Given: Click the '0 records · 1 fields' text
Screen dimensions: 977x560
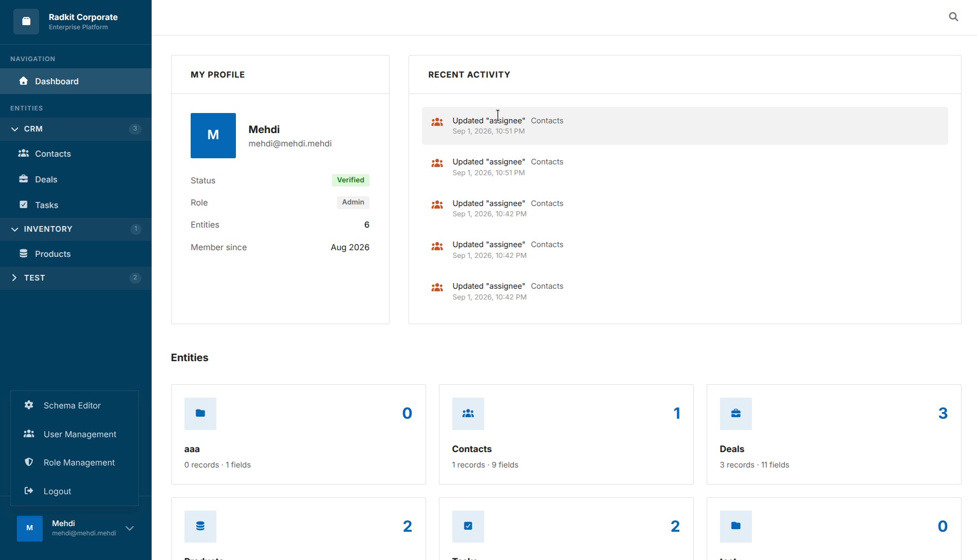Looking at the screenshot, I should pos(217,465).
